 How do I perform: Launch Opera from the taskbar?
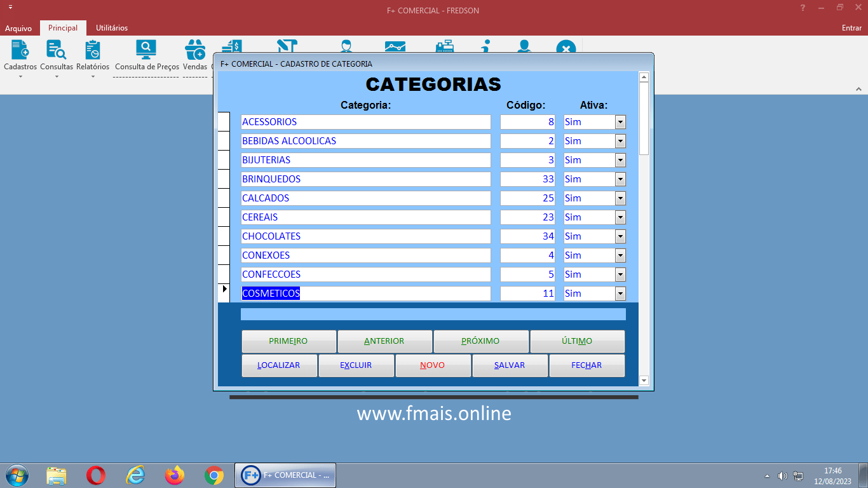pos(96,475)
